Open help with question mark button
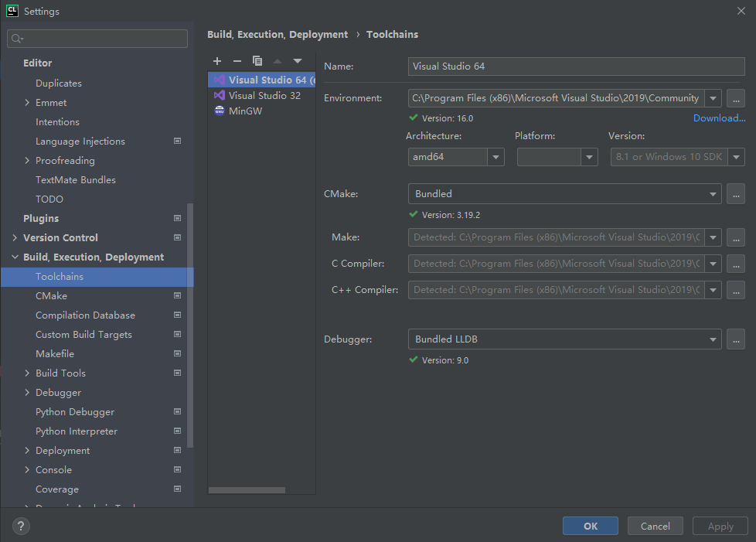756x542 pixels. tap(21, 526)
